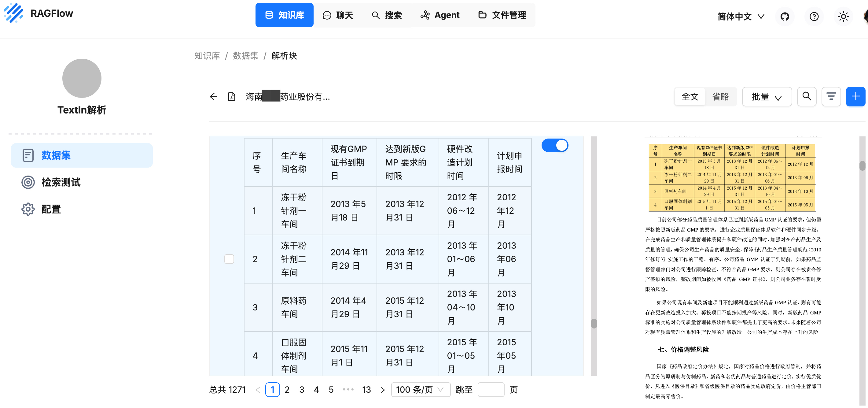Open the Agent section
Screen dimensions: 868x408
click(440, 15)
